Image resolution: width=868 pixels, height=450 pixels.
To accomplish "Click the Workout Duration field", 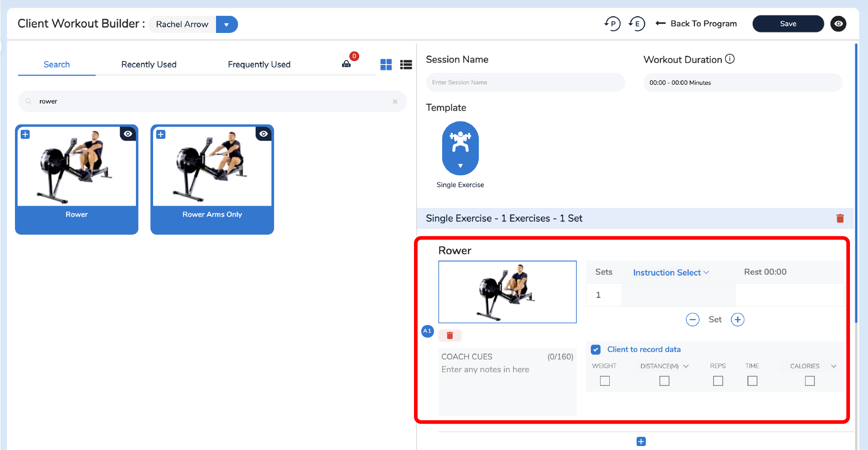I will point(743,83).
